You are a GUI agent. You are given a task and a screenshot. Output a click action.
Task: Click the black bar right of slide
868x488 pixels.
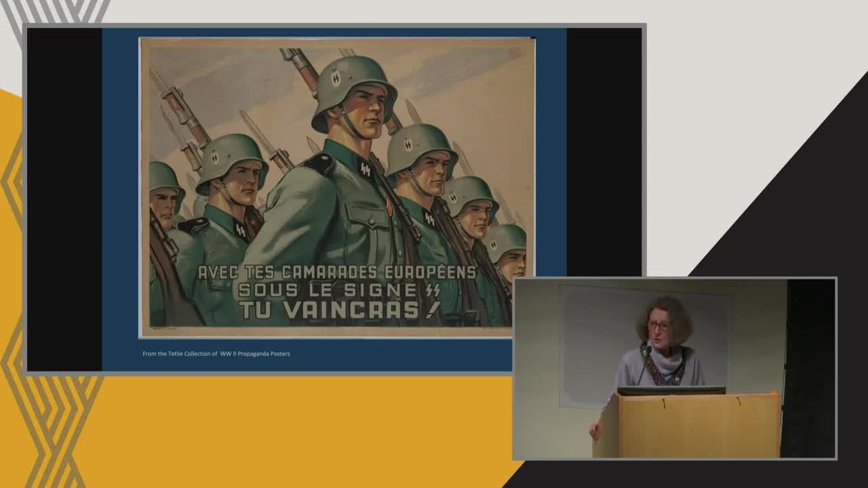point(604,150)
